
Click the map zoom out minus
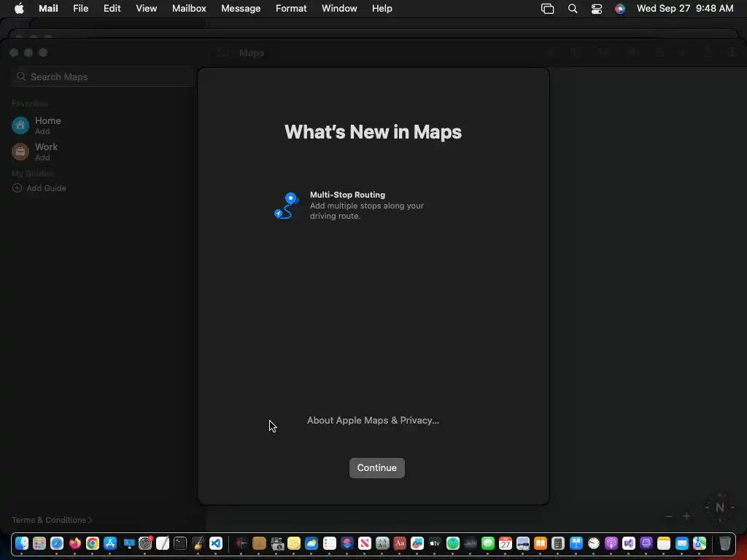[669, 516]
